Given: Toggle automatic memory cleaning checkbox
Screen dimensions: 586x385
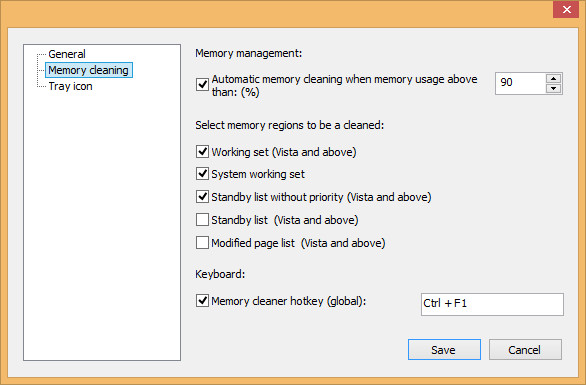Looking at the screenshot, I should (202, 84).
